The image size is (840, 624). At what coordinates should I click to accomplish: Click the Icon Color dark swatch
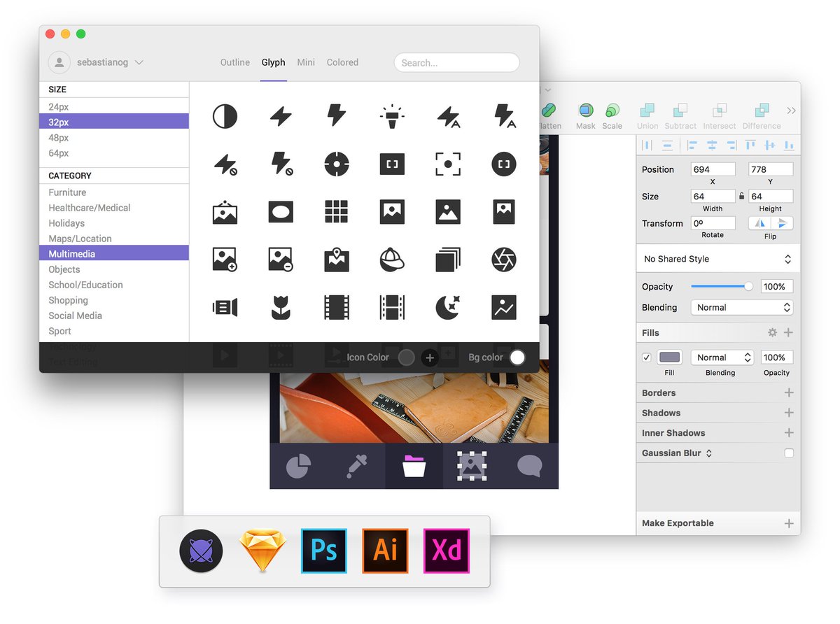[407, 357]
